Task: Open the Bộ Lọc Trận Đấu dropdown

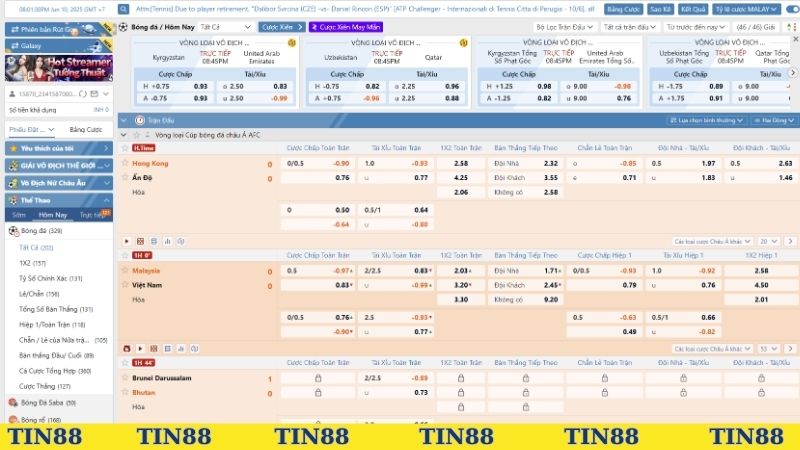Action: pos(564,27)
